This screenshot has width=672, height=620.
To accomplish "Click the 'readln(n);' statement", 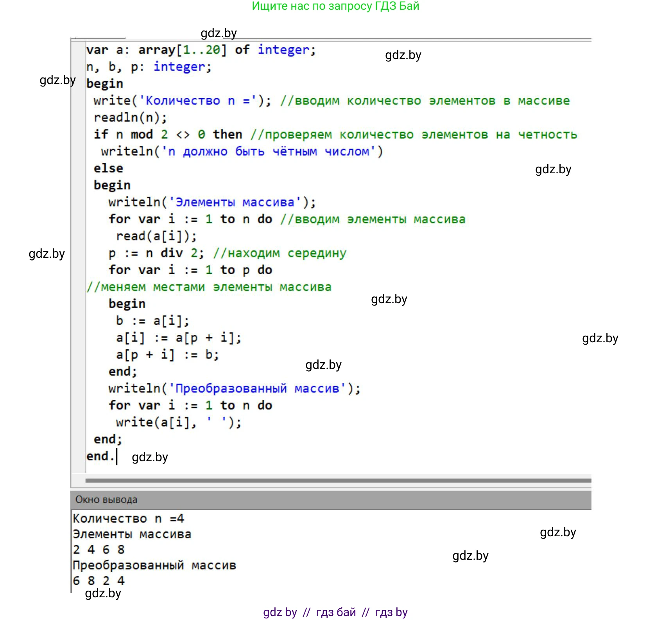I will tap(130, 117).
